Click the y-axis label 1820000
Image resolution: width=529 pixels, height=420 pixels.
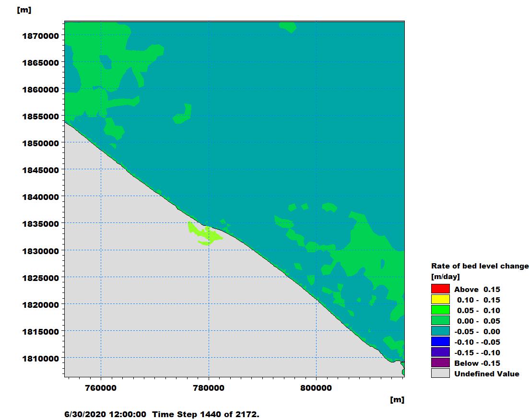tap(40, 305)
